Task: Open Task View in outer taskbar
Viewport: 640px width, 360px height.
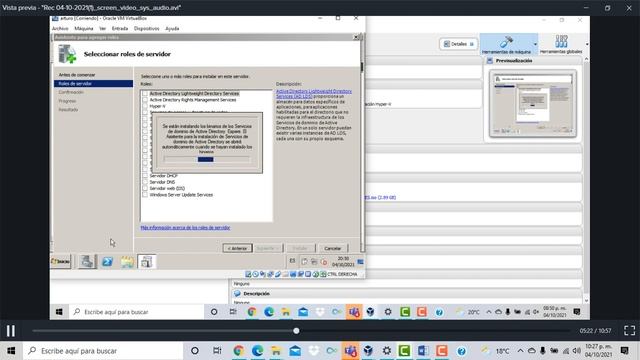Action: click(217, 351)
